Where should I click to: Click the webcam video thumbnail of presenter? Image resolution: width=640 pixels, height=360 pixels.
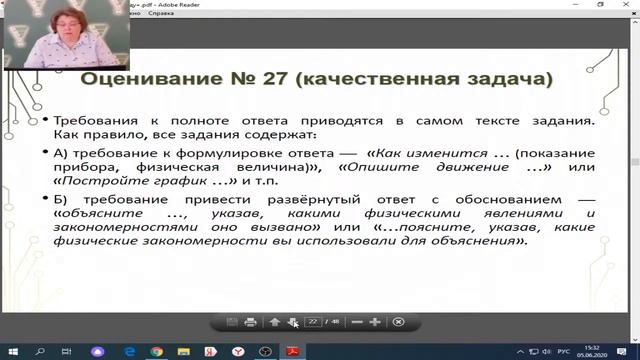pyautogui.click(x=67, y=35)
